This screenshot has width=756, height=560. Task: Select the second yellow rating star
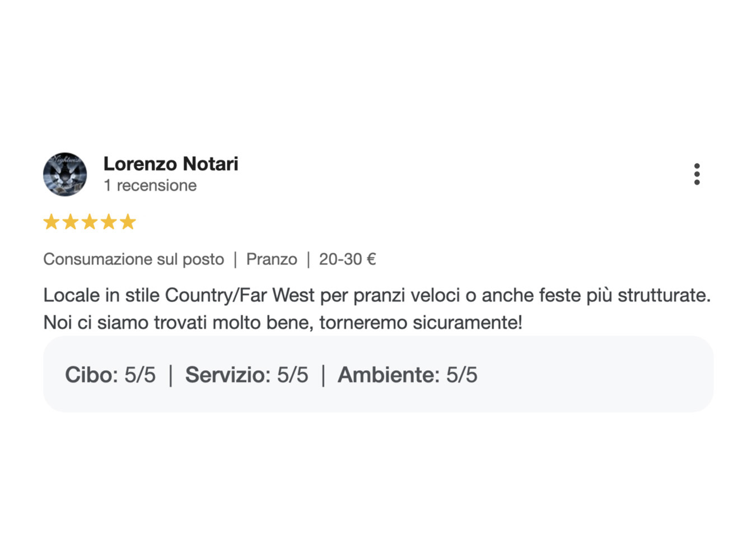coord(71,222)
